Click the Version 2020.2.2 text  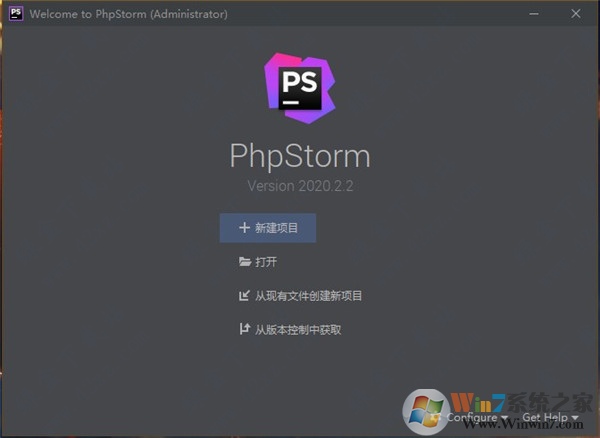tap(300, 186)
